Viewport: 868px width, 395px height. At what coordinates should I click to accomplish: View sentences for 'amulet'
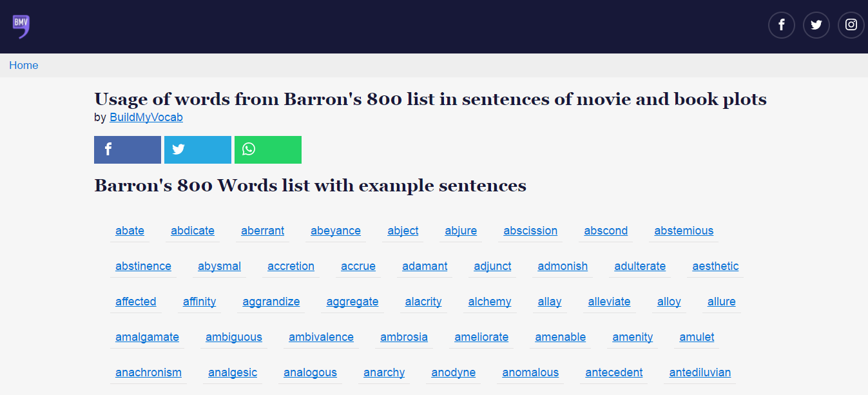point(696,337)
